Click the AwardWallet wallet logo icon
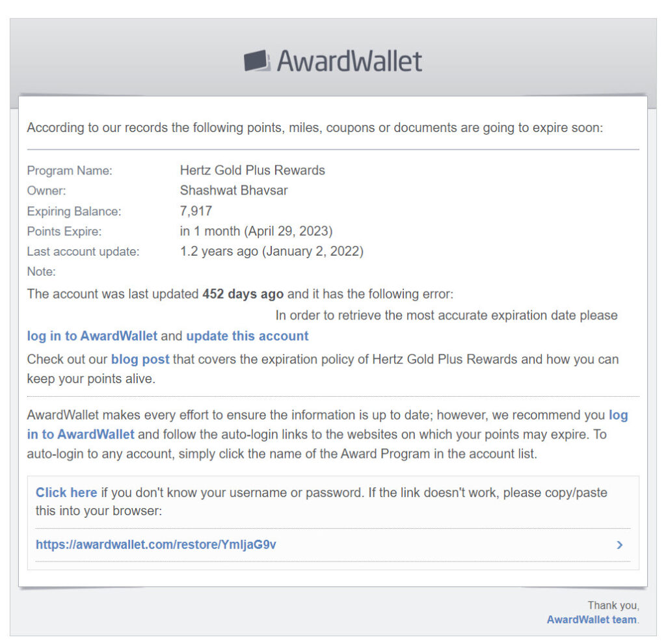 257,61
